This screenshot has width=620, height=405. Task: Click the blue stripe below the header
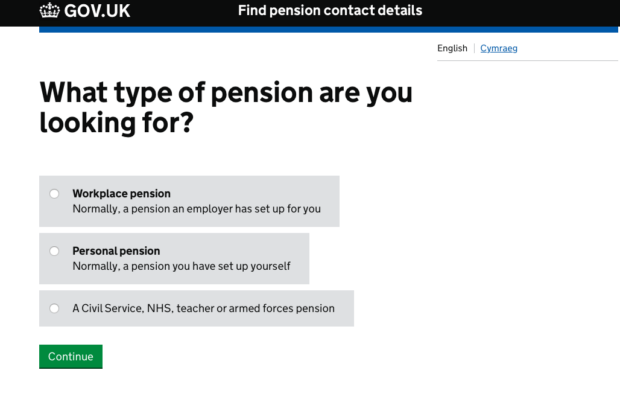328,29
